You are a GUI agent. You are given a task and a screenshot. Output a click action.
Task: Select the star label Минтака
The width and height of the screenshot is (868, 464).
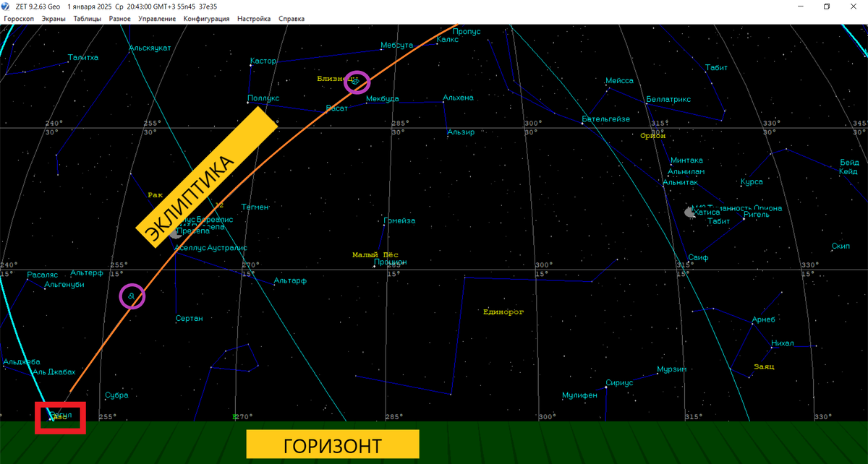click(686, 160)
